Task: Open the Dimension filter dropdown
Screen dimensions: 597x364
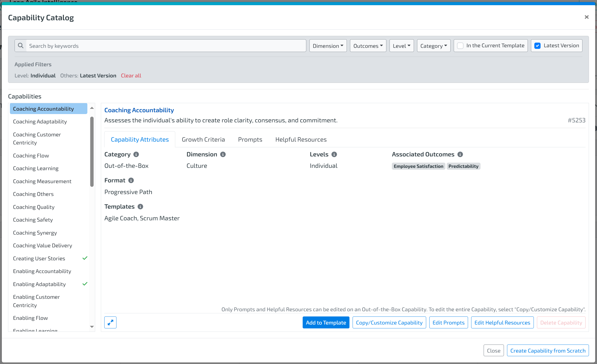Action: pyautogui.click(x=328, y=46)
